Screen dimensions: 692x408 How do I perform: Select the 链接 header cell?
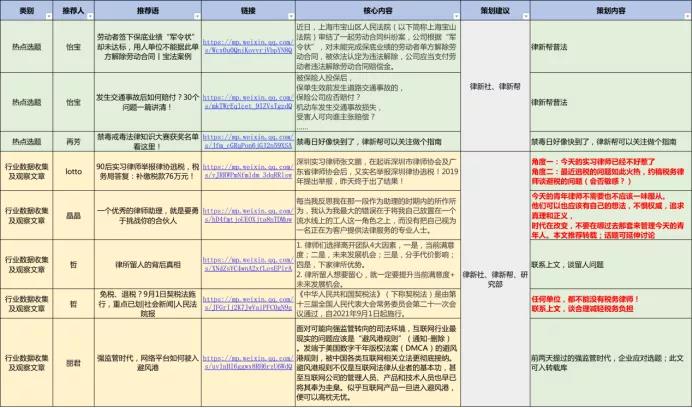[x=248, y=11]
